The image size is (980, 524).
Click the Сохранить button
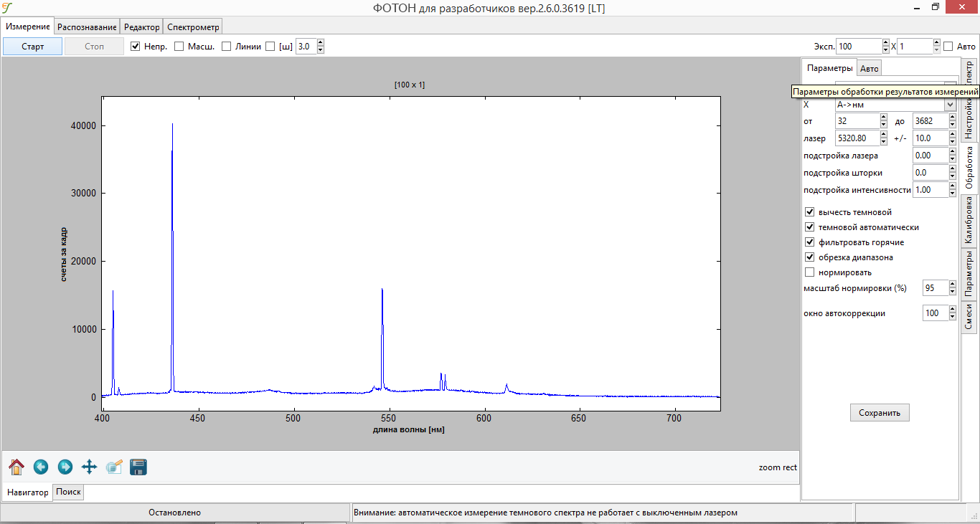point(880,413)
